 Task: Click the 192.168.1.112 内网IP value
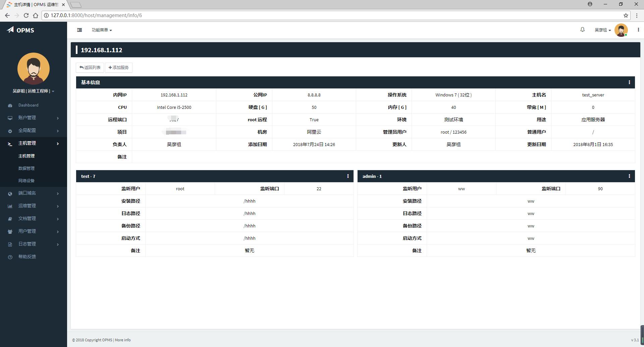point(174,95)
